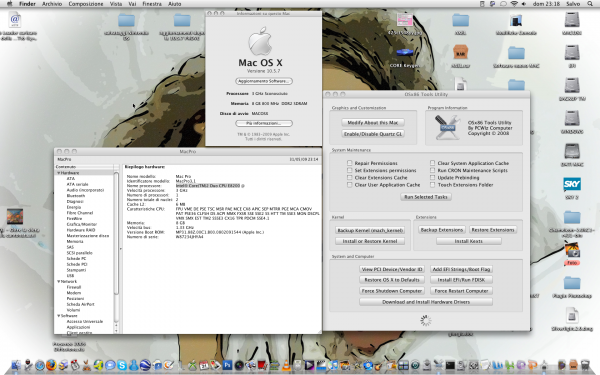Open iCal calendar icon in Dock
Image resolution: width=600 pixels, height=375 pixels.
click(204, 365)
